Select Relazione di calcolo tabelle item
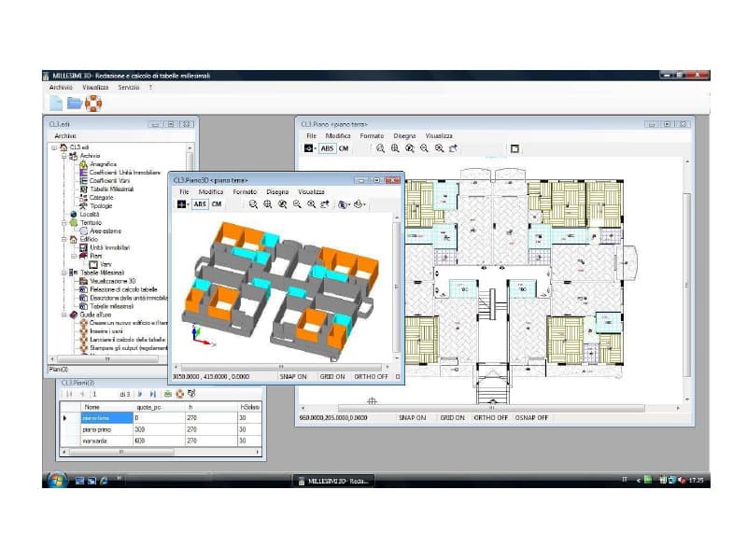 click(123, 289)
